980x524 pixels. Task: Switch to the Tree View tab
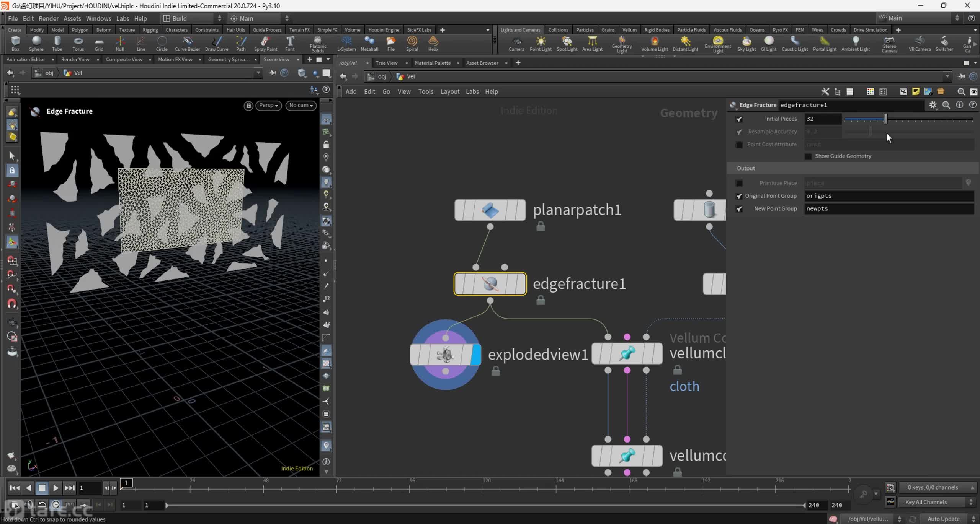click(386, 63)
